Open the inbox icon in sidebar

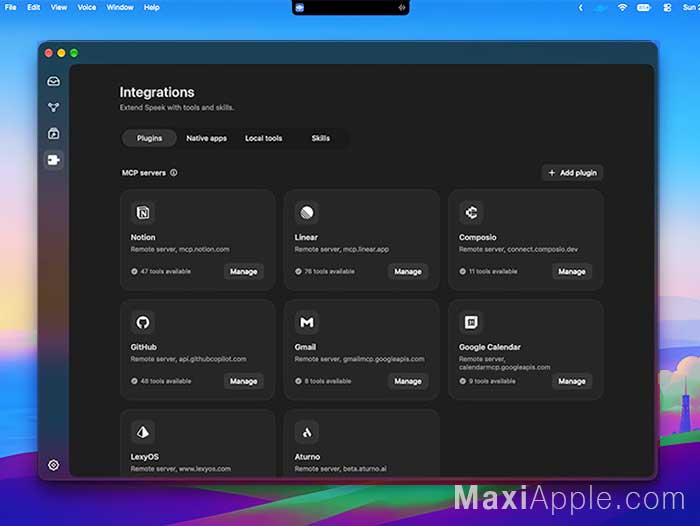[x=54, y=81]
